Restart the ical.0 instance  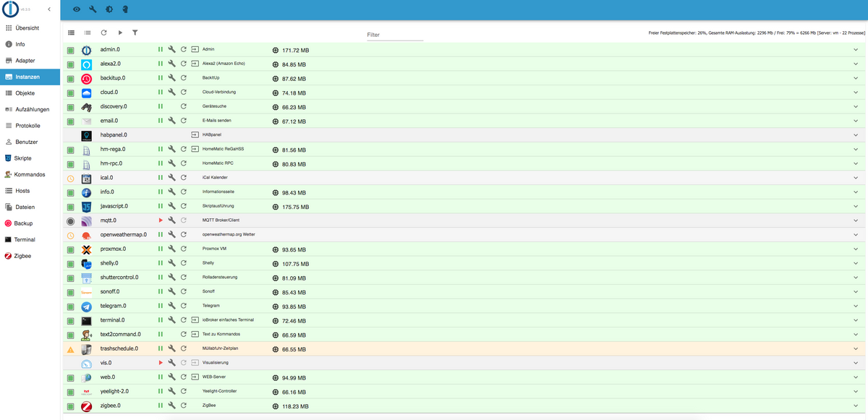[x=184, y=177]
